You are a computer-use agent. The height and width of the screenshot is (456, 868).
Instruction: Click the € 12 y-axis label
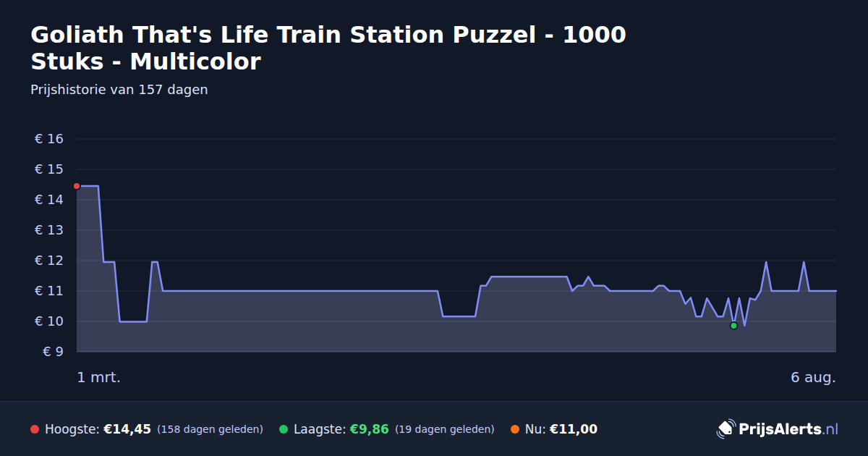pos(49,261)
